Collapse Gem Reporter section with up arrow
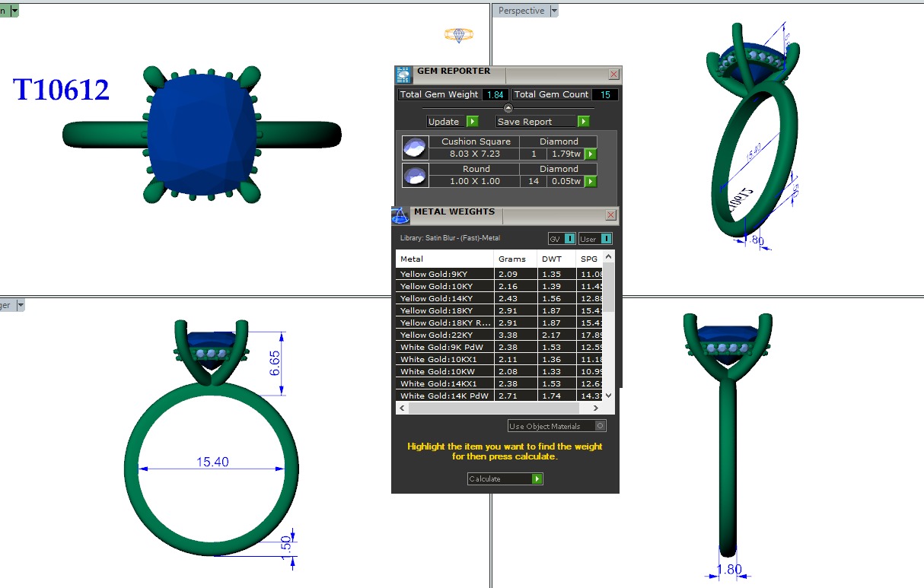Image resolution: width=924 pixels, height=588 pixels. click(508, 108)
